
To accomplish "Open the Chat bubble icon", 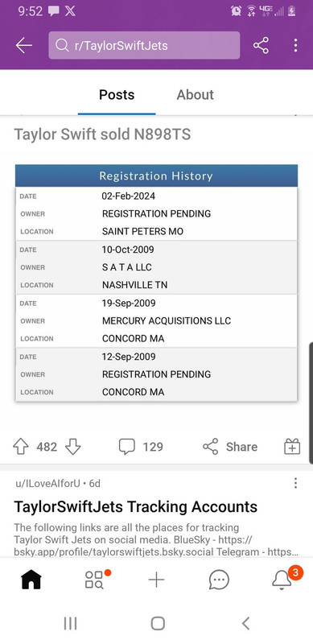I will (x=219, y=580).
